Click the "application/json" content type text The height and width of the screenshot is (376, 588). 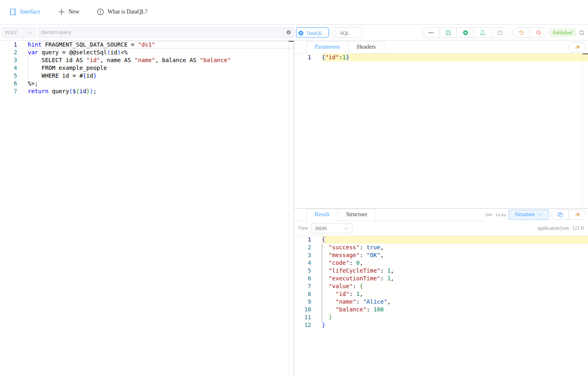(553, 228)
